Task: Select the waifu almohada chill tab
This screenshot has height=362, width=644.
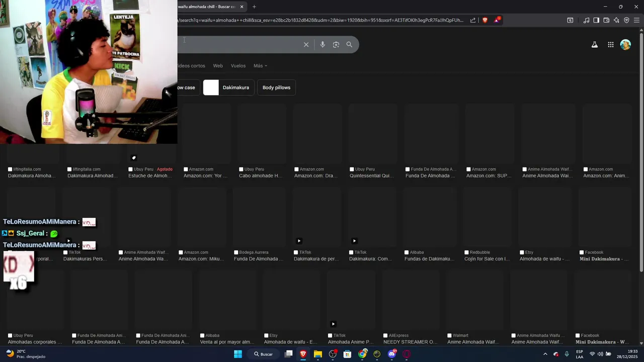Action: 206,7
